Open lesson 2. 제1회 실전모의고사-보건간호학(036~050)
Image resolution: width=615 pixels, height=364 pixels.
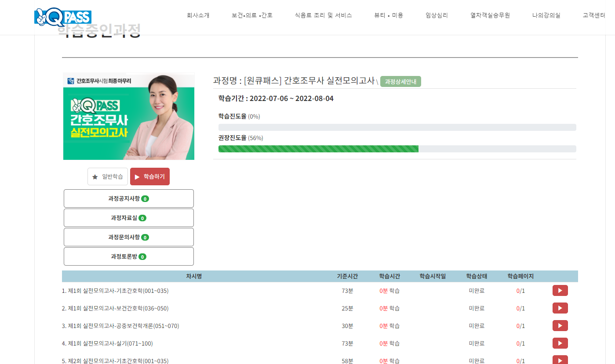click(115, 308)
